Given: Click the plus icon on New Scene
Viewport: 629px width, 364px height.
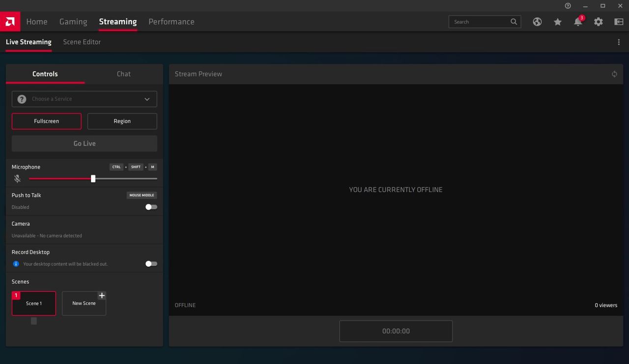Looking at the screenshot, I should 102,295.
